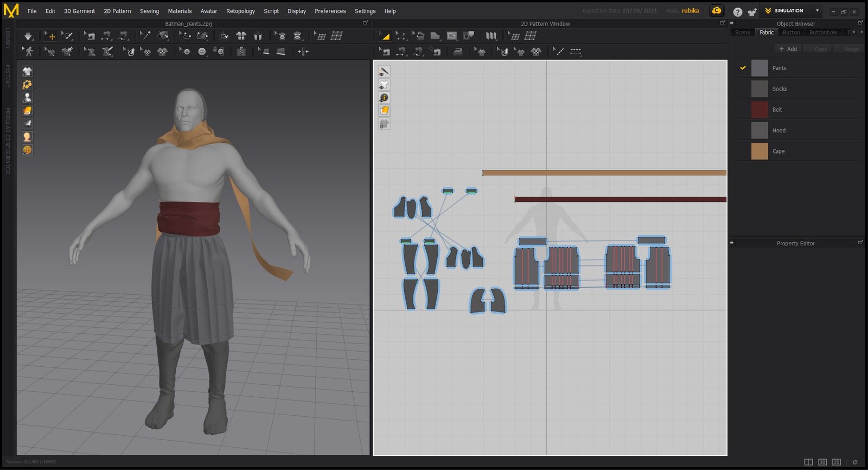Collapse the Property Editor panel arrow
Viewport: 868px width, 470px height.
point(732,243)
